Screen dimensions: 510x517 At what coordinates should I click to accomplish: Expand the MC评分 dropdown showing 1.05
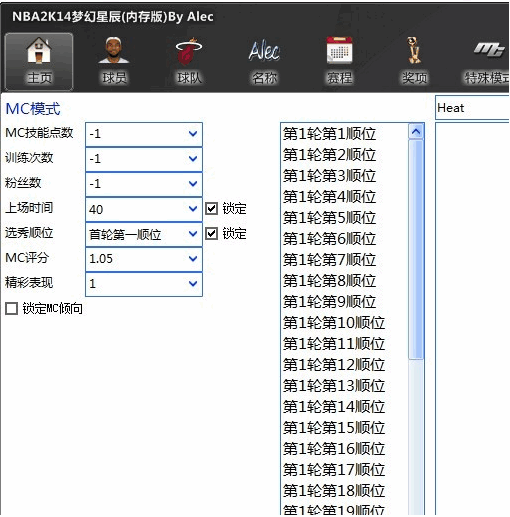coord(193,259)
